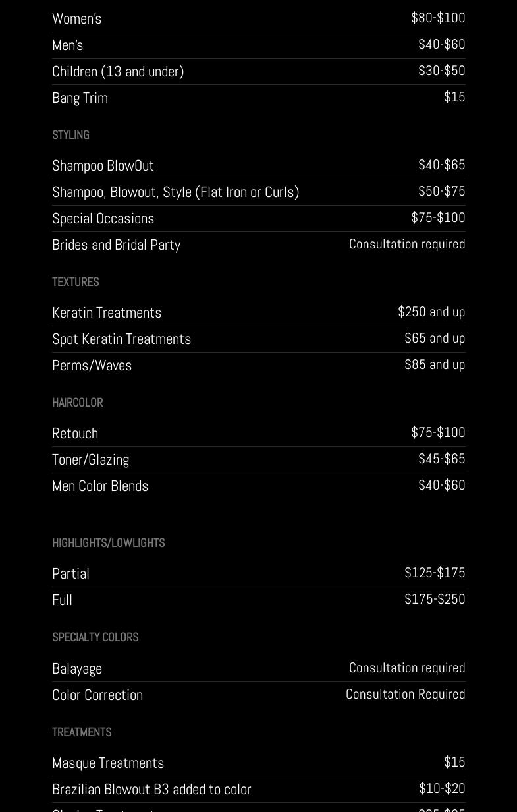Select Brazilian Blowout B3 added to color
The width and height of the screenshot is (517, 812).
[x=151, y=789]
